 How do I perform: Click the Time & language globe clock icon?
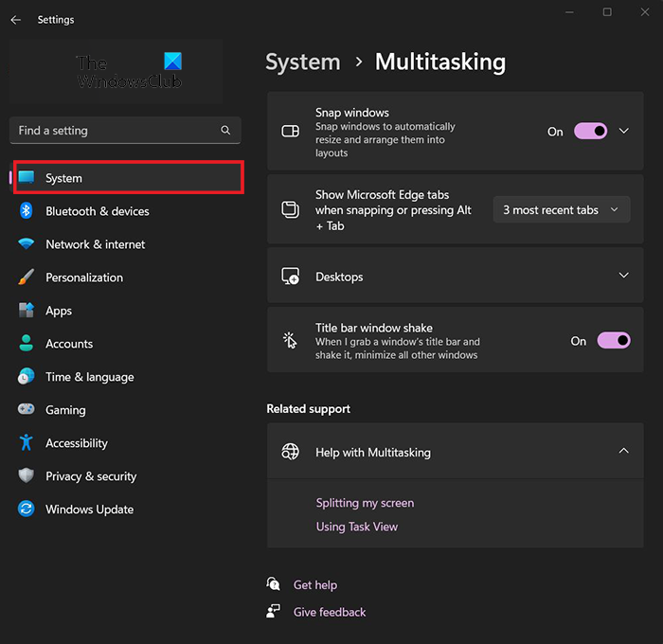(27, 376)
